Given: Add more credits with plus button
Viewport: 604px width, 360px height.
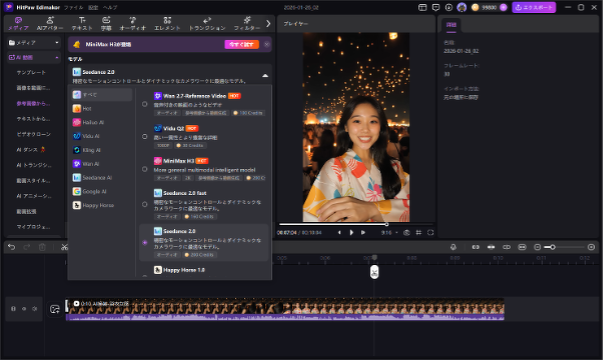Looking at the screenshot, I should click(503, 7).
